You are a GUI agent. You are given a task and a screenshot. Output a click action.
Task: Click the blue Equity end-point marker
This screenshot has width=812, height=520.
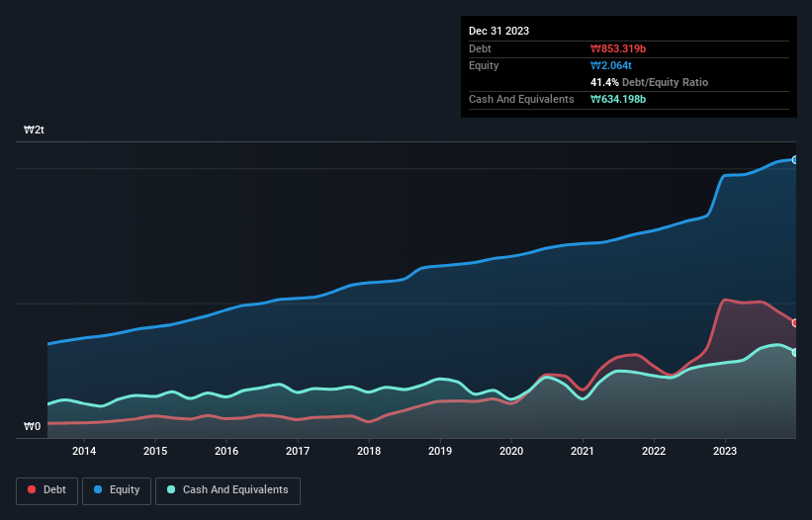(x=795, y=160)
